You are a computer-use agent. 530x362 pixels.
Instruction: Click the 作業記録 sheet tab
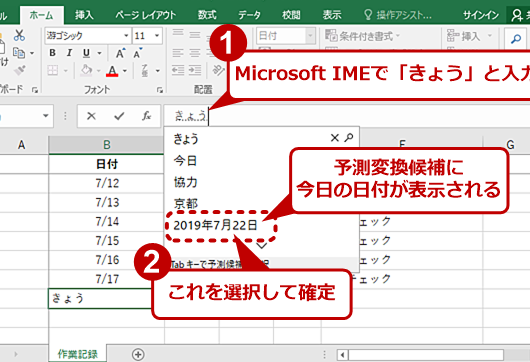point(78,354)
